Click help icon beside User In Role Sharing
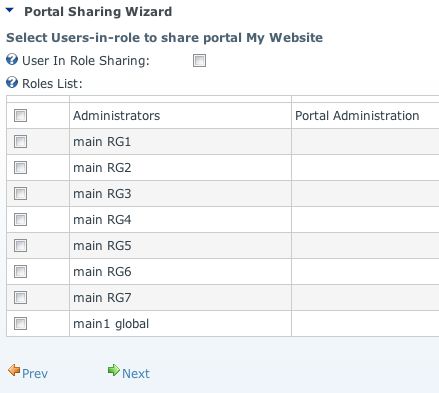 tap(12, 60)
